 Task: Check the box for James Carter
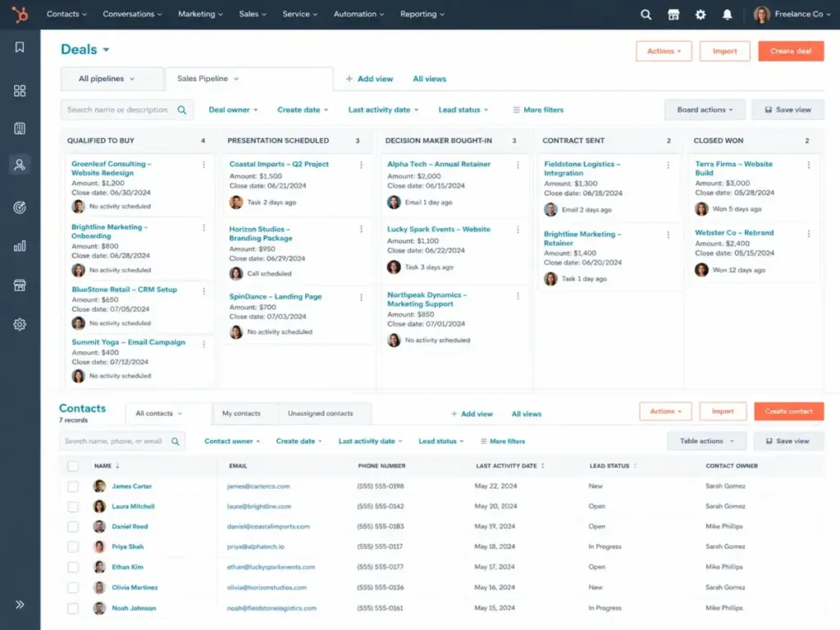coord(73,486)
